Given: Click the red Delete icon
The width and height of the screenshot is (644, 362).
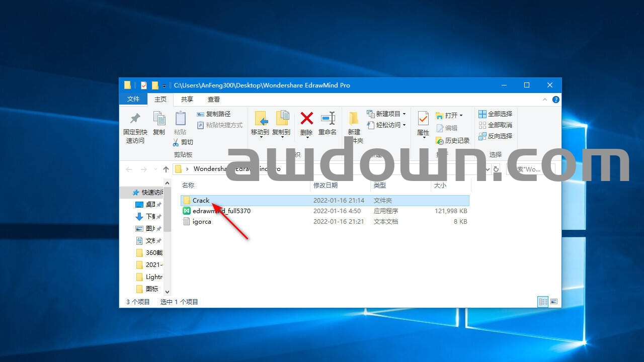Looking at the screenshot, I should [306, 119].
